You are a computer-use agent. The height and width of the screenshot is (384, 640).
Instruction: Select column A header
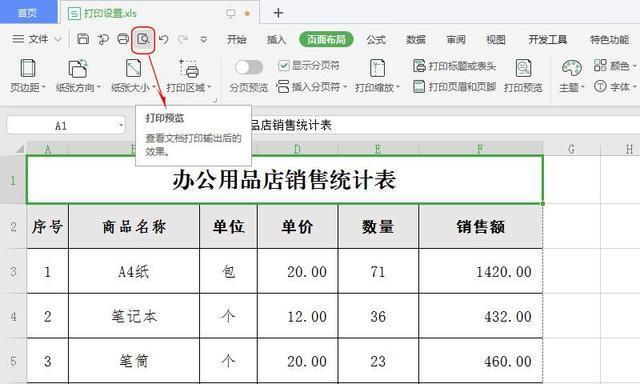click(x=48, y=149)
